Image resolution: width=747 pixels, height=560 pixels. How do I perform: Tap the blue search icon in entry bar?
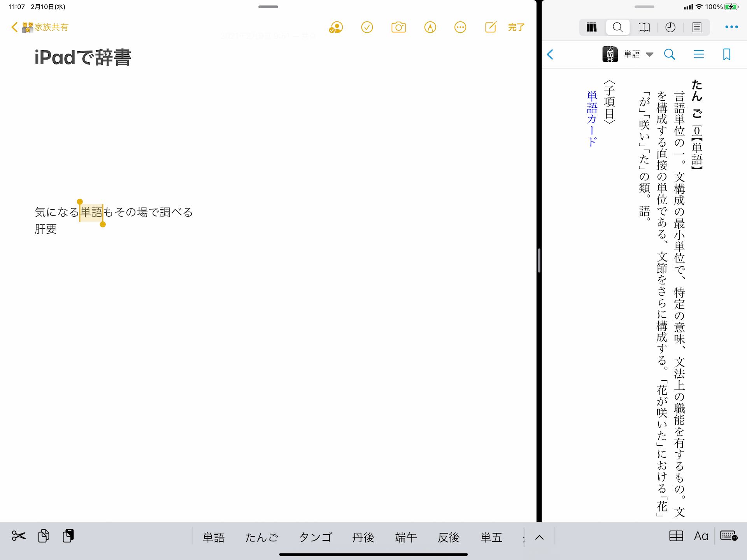tap(670, 54)
